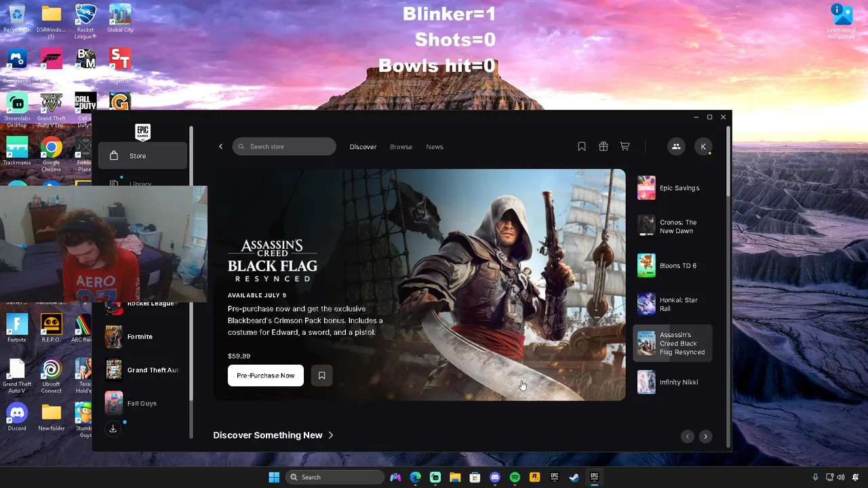
Task: Open Call of Duty desktop shortcut
Action: [x=85, y=110]
